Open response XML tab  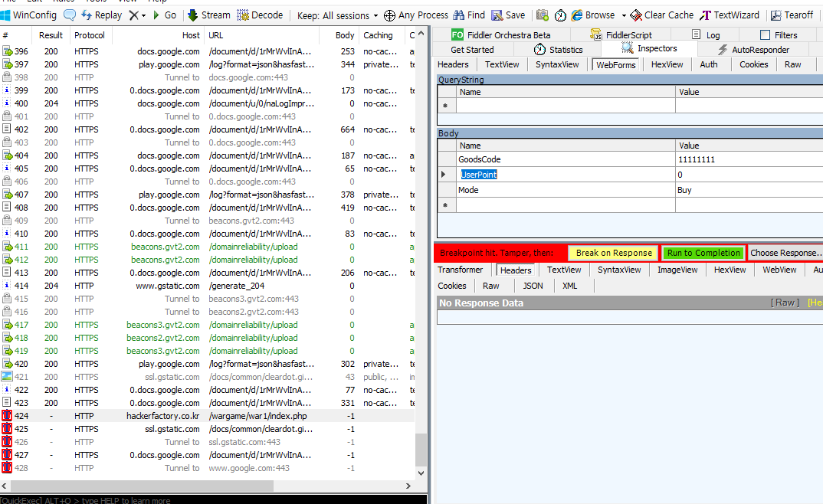pyautogui.click(x=569, y=286)
